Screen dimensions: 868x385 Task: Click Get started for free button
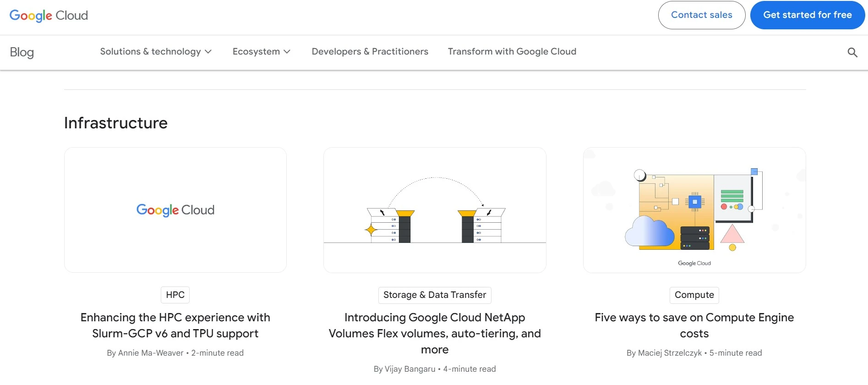pyautogui.click(x=808, y=15)
